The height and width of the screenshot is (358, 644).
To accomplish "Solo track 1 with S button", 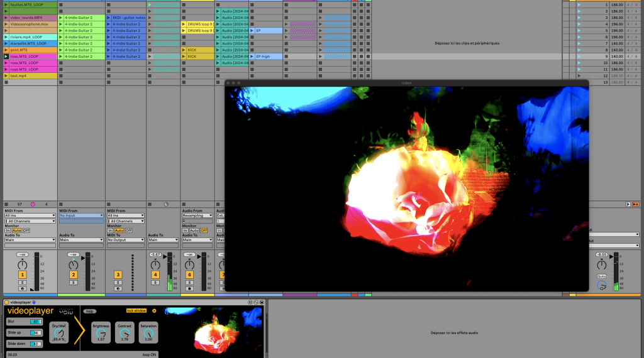I will click(22, 283).
